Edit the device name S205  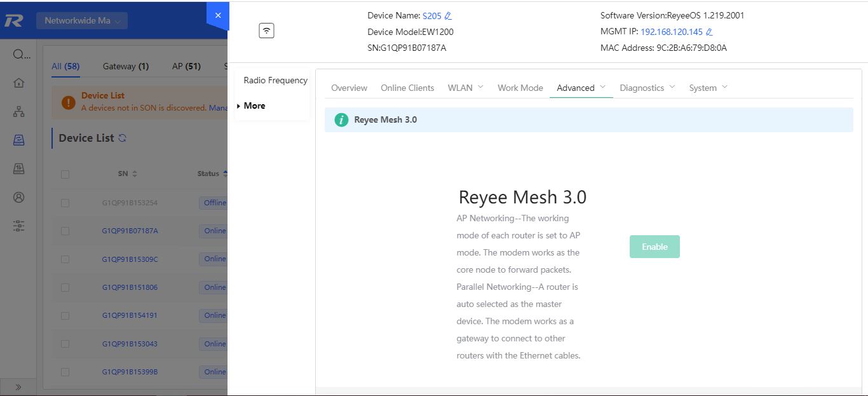448,16
